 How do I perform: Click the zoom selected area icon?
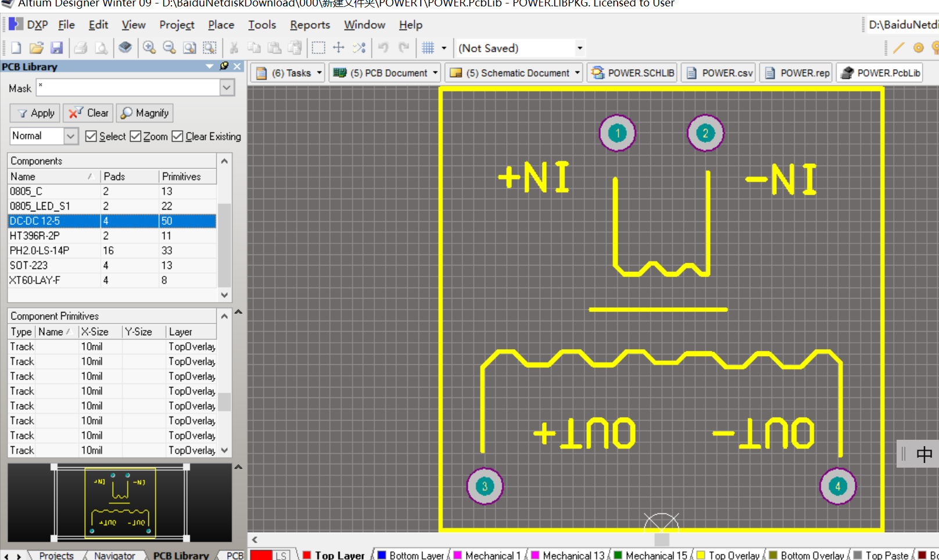210,48
